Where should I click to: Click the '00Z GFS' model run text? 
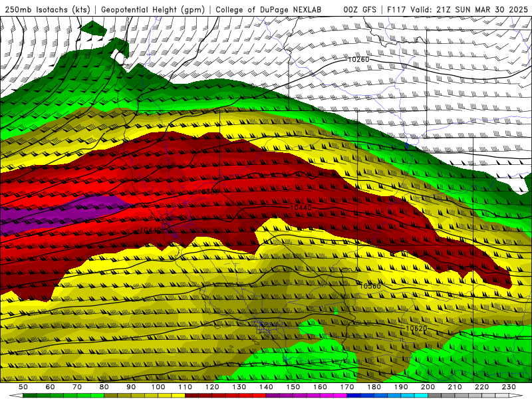point(360,10)
